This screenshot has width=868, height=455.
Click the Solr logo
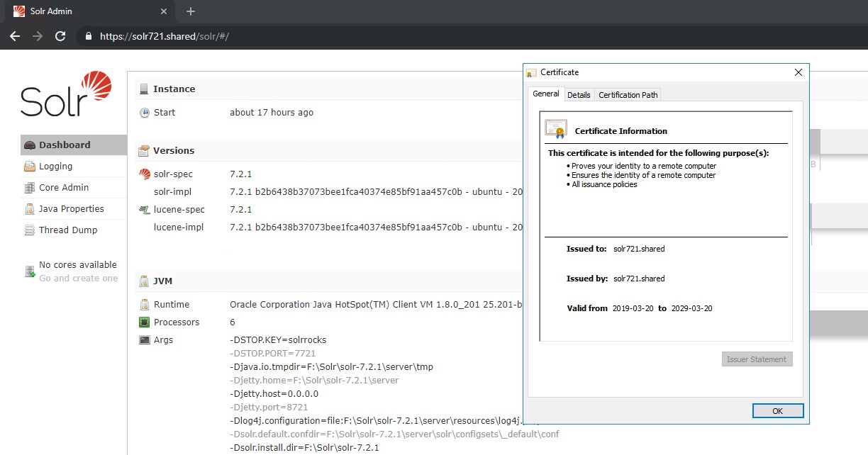(x=66, y=94)
